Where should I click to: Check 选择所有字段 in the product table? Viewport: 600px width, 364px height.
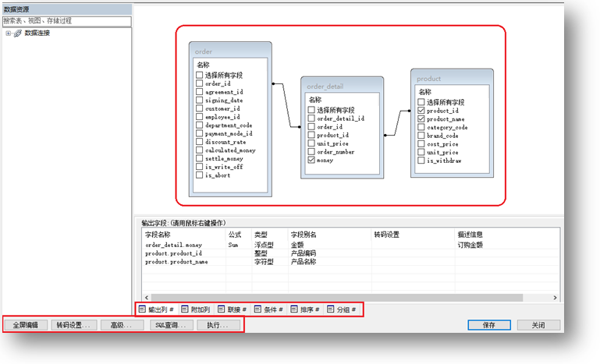coord(422,102)
